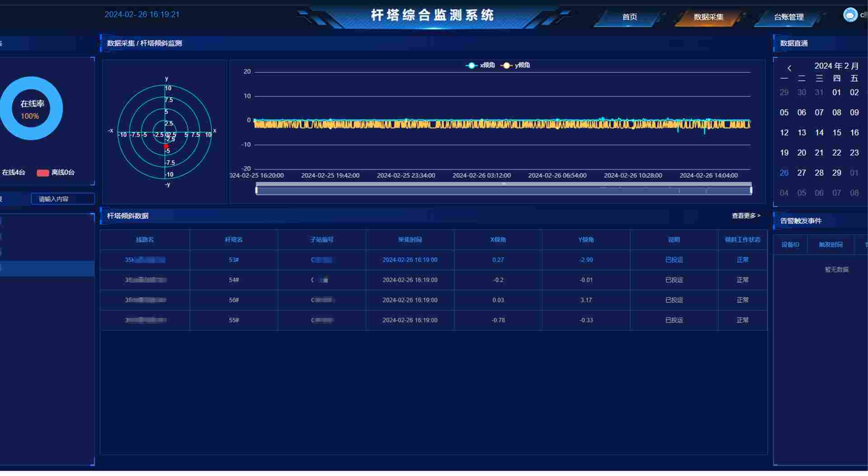Image resolution: width=868 pixels, height=476 pixels.
Task: Click the 查看更多 link
Action: [746, 216]
